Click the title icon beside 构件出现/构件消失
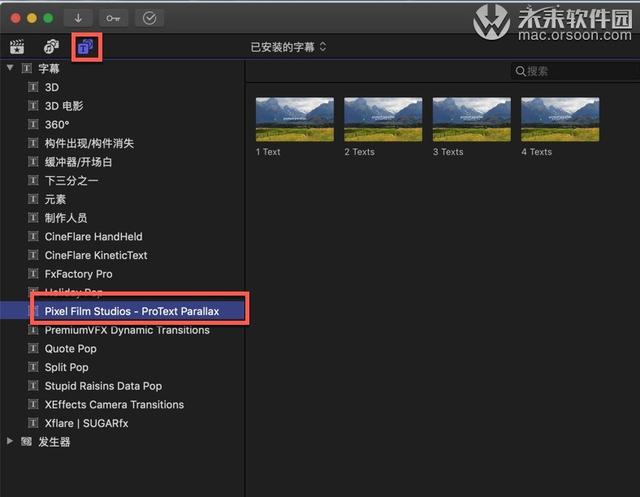This screenshot has height=497, width=640. pos(33,143)
